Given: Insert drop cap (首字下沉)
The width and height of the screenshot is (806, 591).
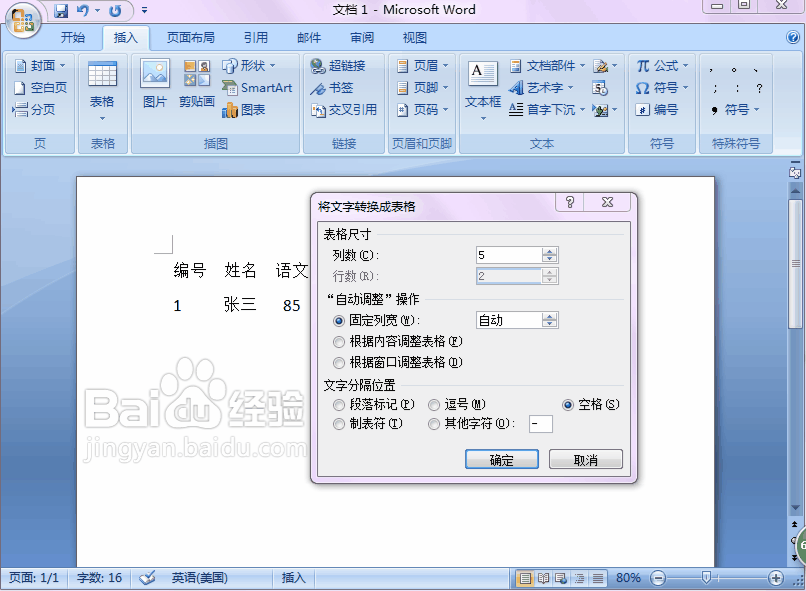Looking at the screenshot, I should (x=547, y=109).
